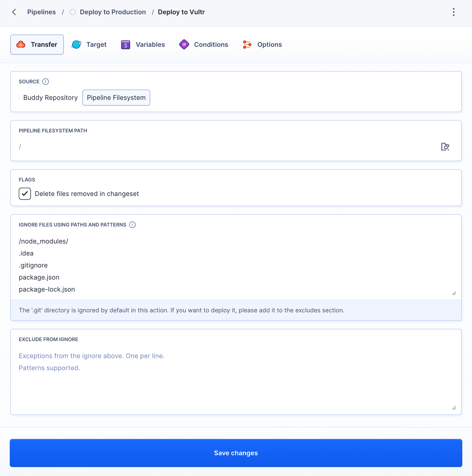Select Pipeline Filesystem as the source
The width and height of the screenshot is (472, 476).
point(116,98)
